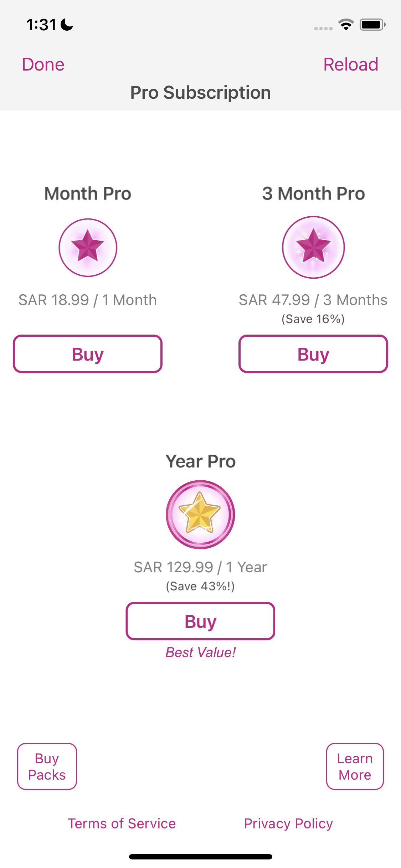
Task: Tap the 3 Month Pro star badge
Action: (313, 247)
